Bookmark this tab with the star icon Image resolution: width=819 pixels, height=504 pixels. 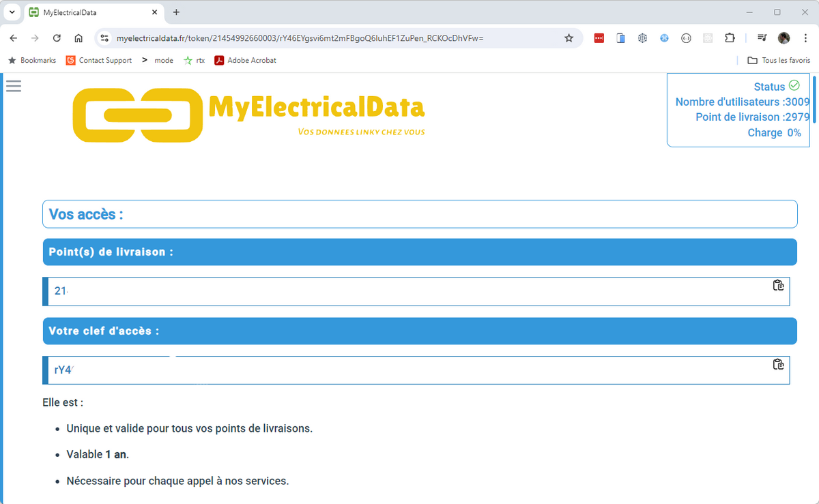click(569, 38)
